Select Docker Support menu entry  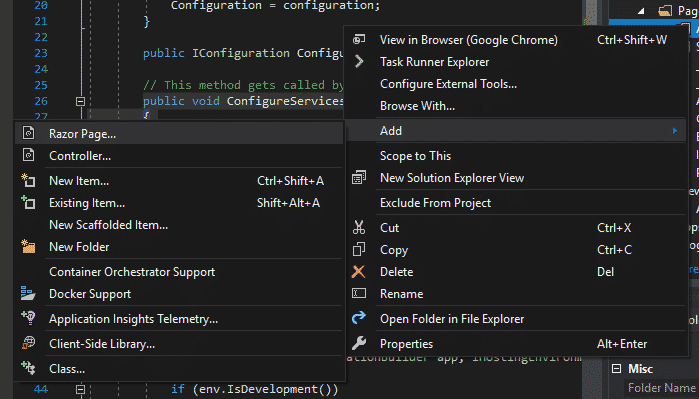[x=179, y=294]
